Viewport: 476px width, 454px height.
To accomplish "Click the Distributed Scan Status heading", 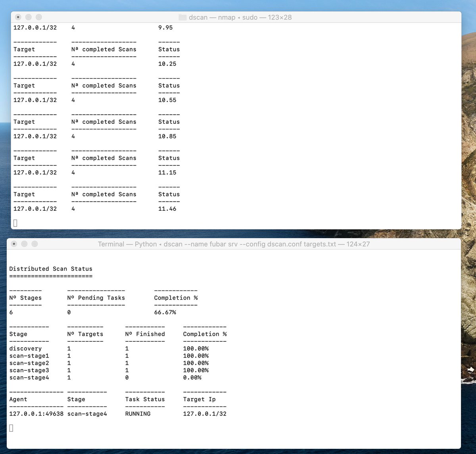I will click(51, 269).
